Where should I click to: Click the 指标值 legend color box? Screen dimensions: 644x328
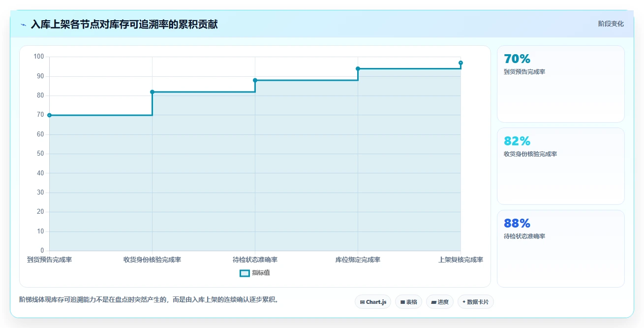(x=245, y=273)
